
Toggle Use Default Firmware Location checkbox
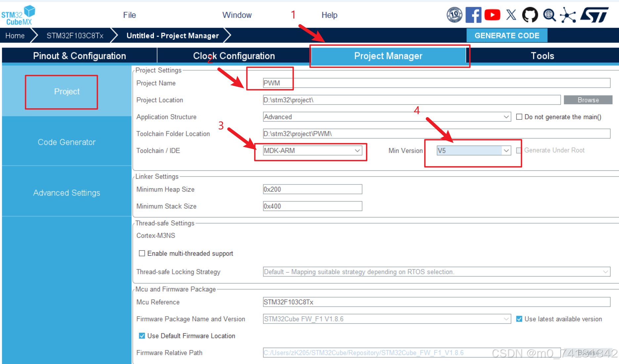pos(142,336)
